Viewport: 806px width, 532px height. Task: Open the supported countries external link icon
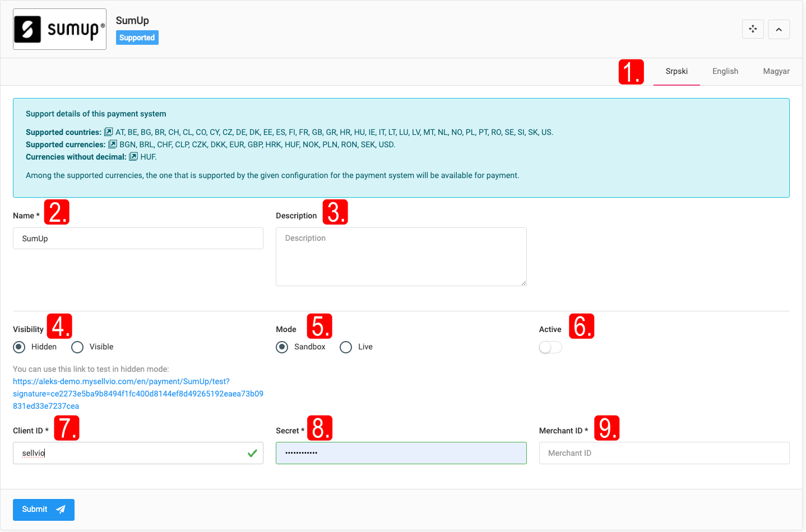click(x=109, y=132)
